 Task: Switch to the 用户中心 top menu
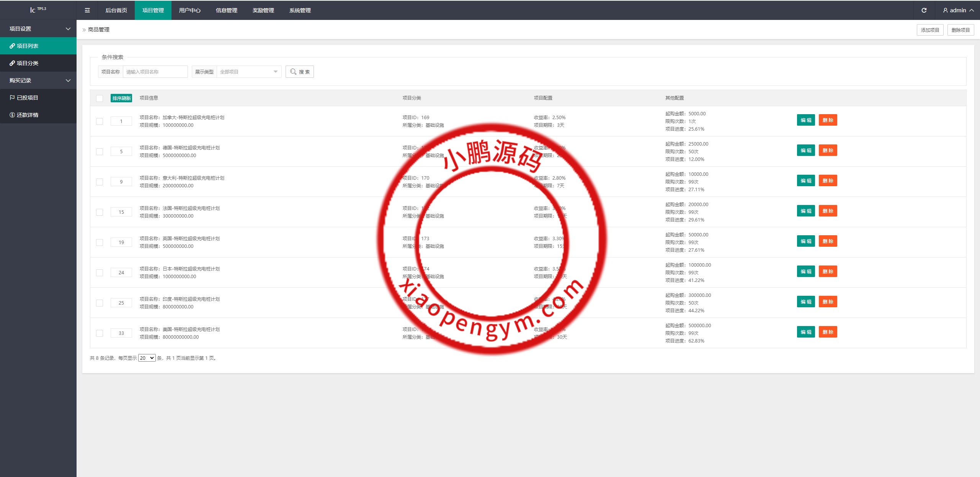click(190, 10)
